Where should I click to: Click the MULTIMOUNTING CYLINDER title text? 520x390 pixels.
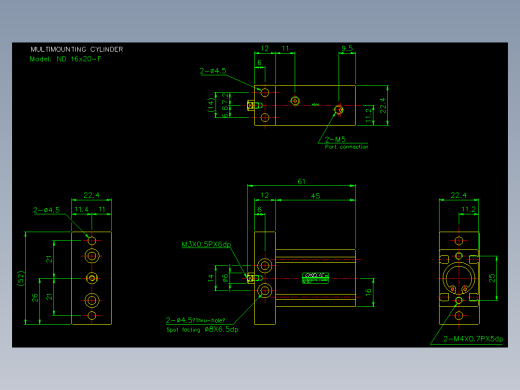point(77,49)
